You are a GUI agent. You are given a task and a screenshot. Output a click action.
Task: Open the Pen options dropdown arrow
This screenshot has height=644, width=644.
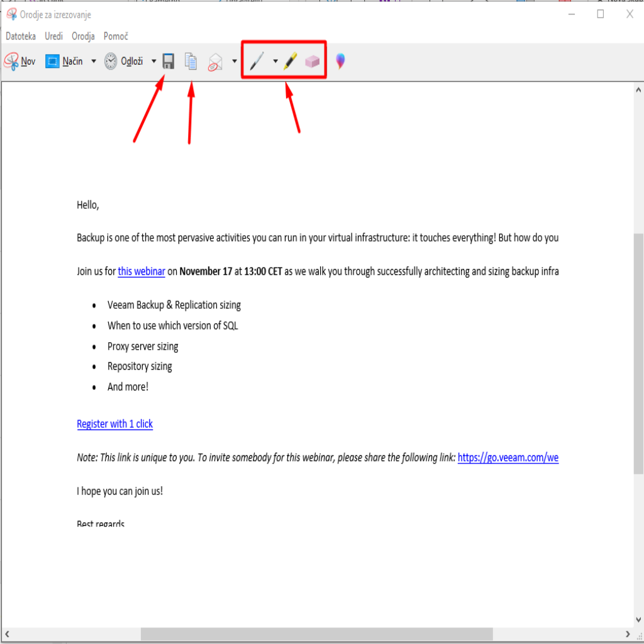(275, 61)
